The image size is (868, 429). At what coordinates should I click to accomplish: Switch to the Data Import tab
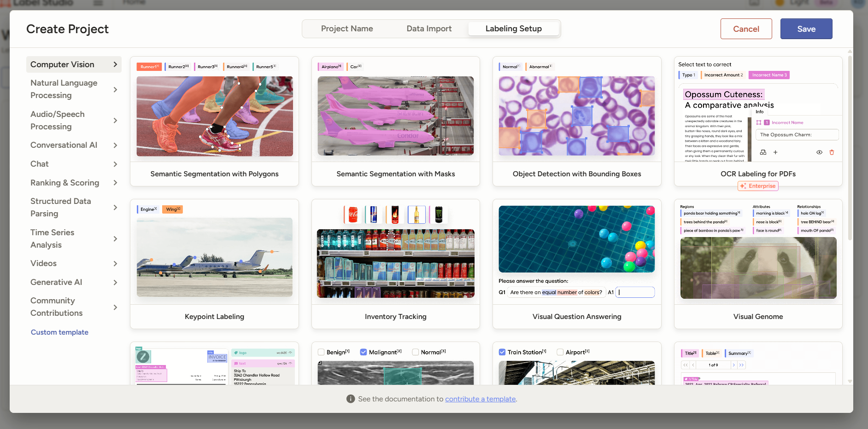(x=429, y=29)
